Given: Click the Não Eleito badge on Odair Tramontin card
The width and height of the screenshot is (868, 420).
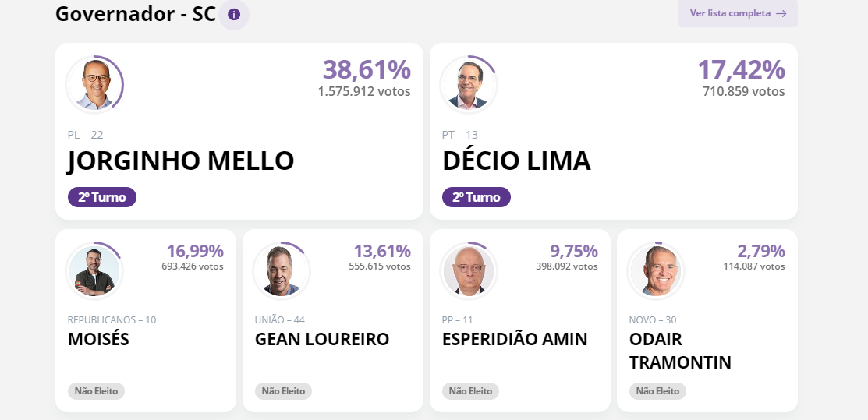Looking at the screenshot, I should 657,390.
